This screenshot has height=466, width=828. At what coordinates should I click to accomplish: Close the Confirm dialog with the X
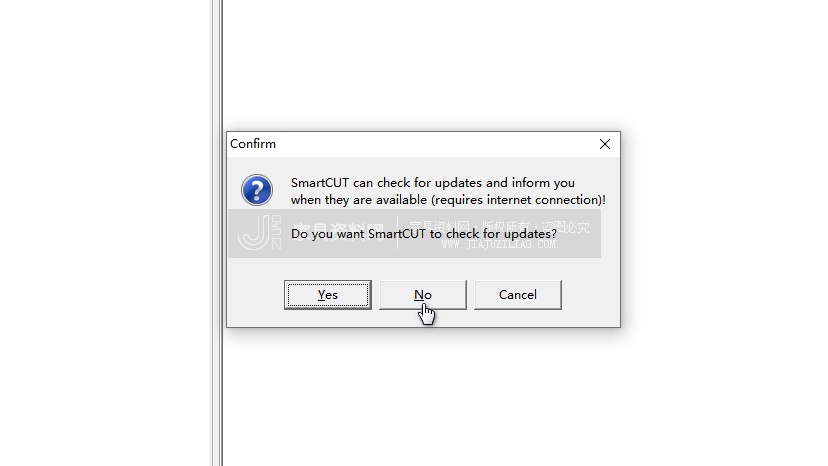605,144
